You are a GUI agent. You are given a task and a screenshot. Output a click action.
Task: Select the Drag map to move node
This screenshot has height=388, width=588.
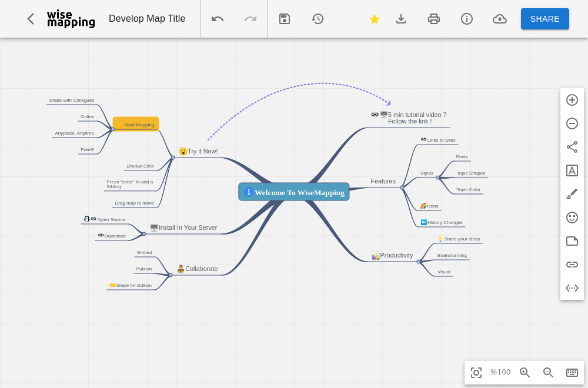pos(134,203)
